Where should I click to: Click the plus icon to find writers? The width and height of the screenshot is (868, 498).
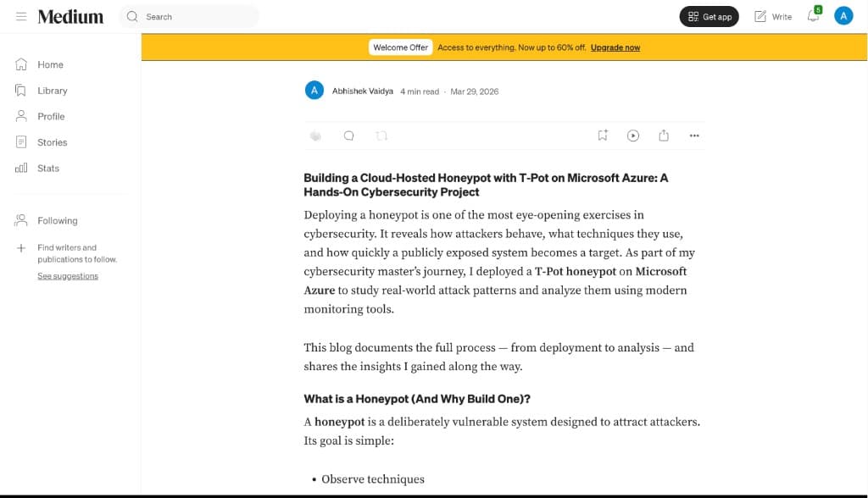[x=21, y=248]
